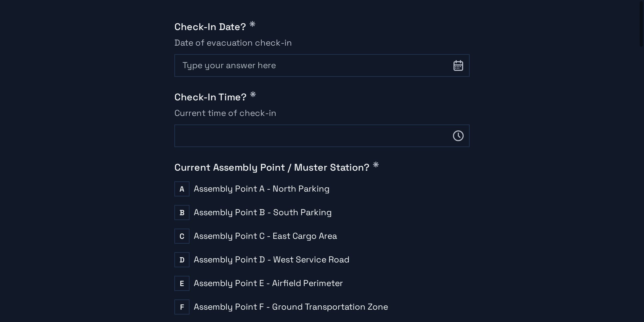The image size is (644, 322).
Task: Select Assembly Point E - Airfield Perimeter
Action: point(268,283)
